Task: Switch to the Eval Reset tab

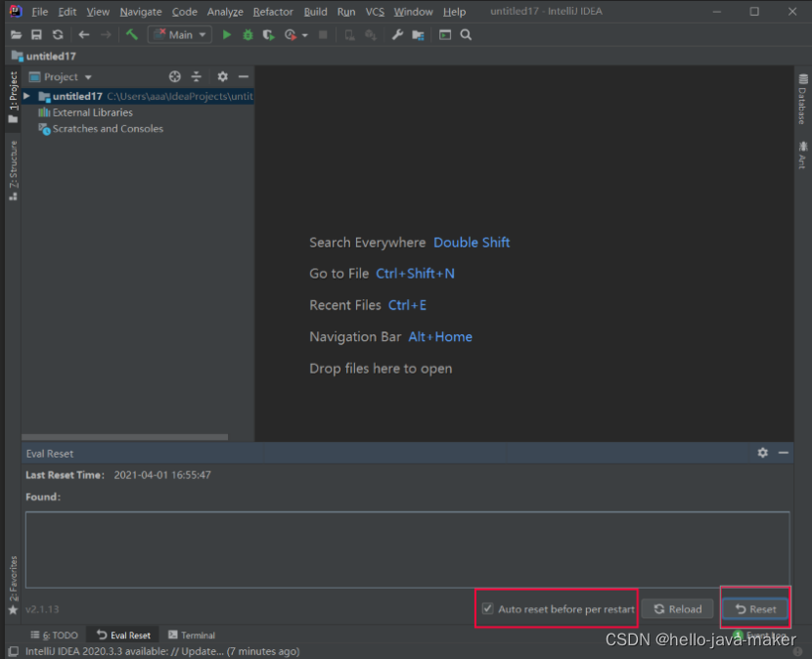Action: pos(124,636)
